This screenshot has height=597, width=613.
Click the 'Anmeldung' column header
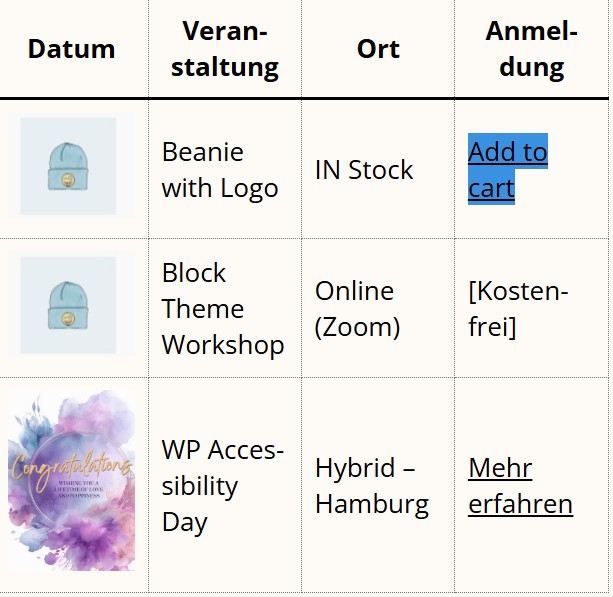[x=532, y=49]
